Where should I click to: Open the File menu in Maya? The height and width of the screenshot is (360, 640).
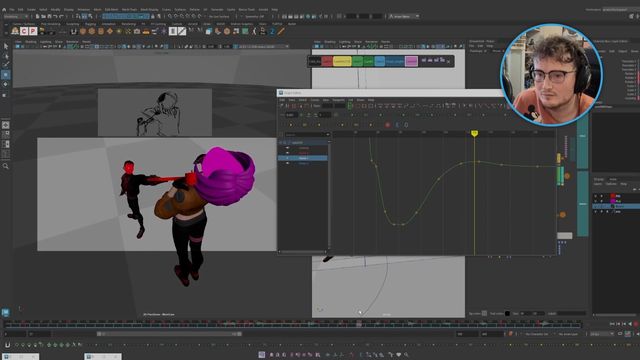coord(12,9)
